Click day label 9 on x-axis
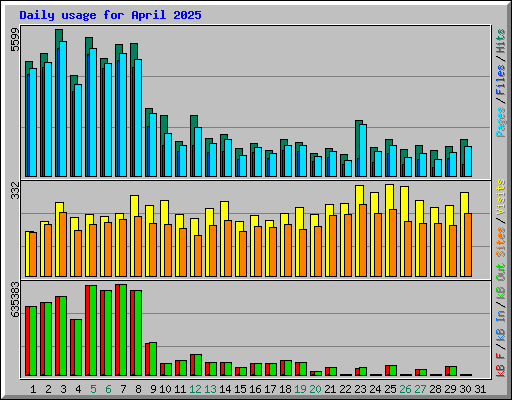 click(153, 389)
